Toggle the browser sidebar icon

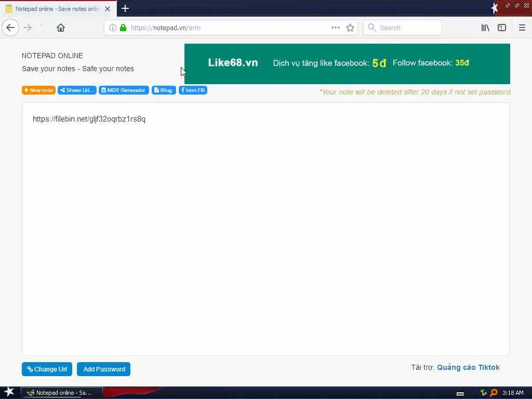(502, 28)
